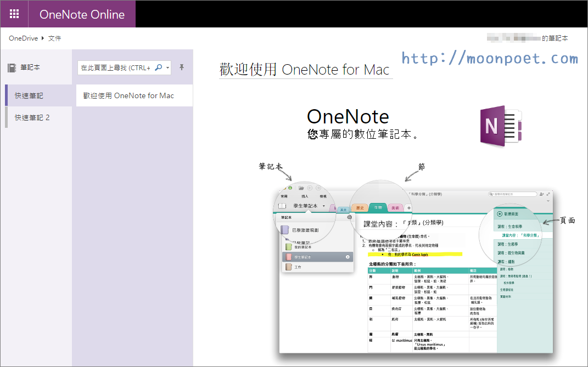
Task: Click the share person icon in the Mac toolbar
Action: point(541,194)
